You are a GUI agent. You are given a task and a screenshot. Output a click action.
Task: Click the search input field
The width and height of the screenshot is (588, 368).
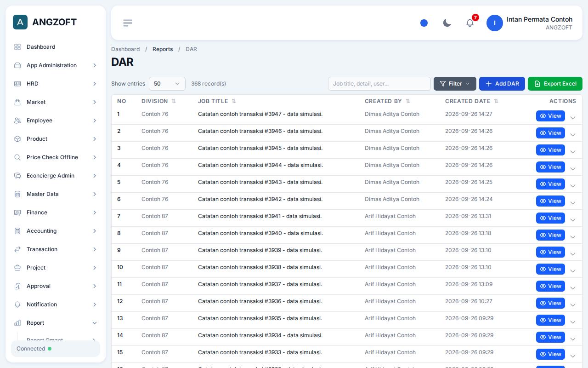click(x=379, y=84)
